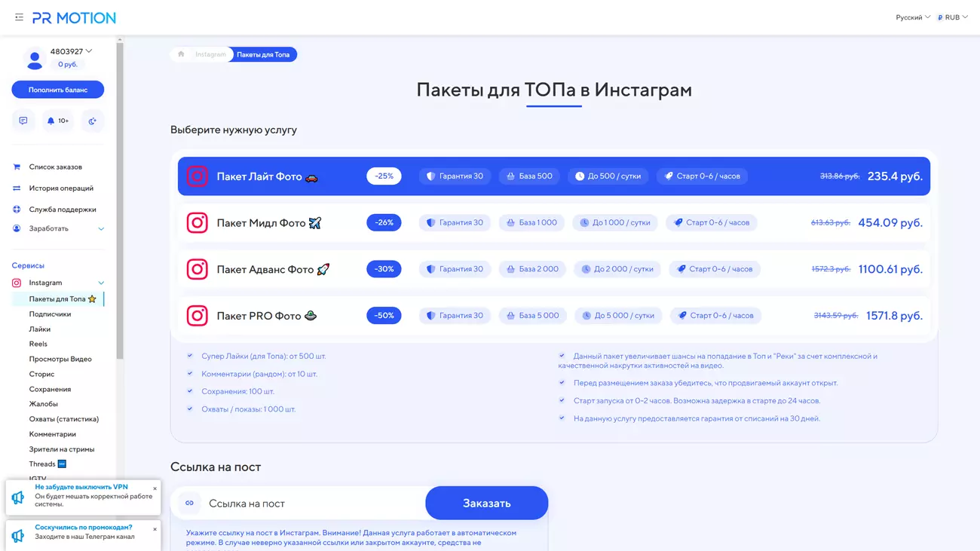Viewport: 980px width, 551px height.
Task: Click the Заказать order button
Action: tap(486, 503)
